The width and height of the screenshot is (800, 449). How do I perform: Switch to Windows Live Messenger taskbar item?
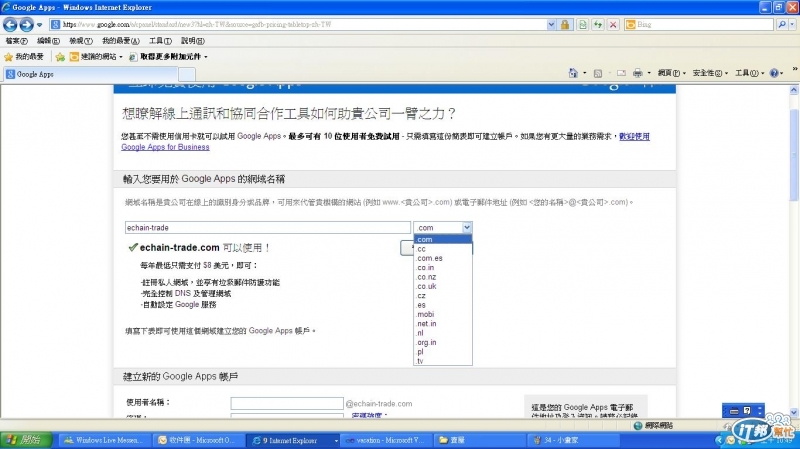coord(106,440)
